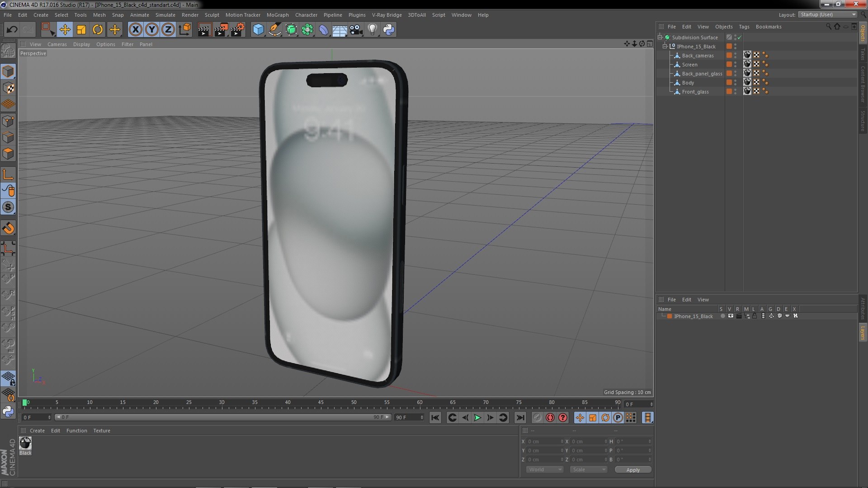This screenshot has width=868, height=488.
Task: Step the X position value arrows
Action: tap(562, 441)
